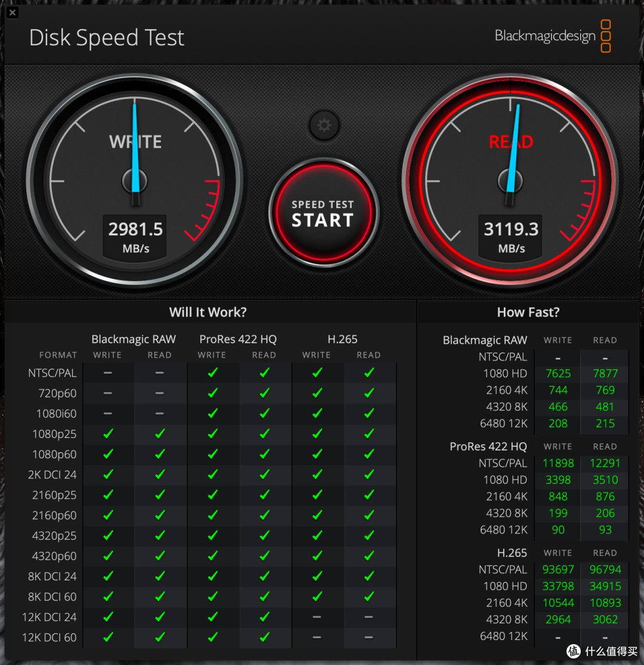Click Blackmagic RAW read dash for 720p60
Viewport: 644px width, 665px height.
(160, 393)
